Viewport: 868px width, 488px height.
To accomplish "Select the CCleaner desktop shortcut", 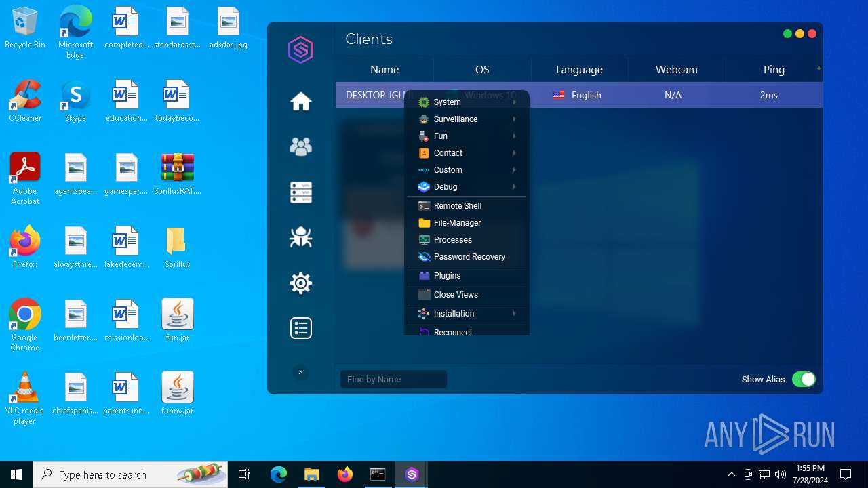I will [25, 101].
